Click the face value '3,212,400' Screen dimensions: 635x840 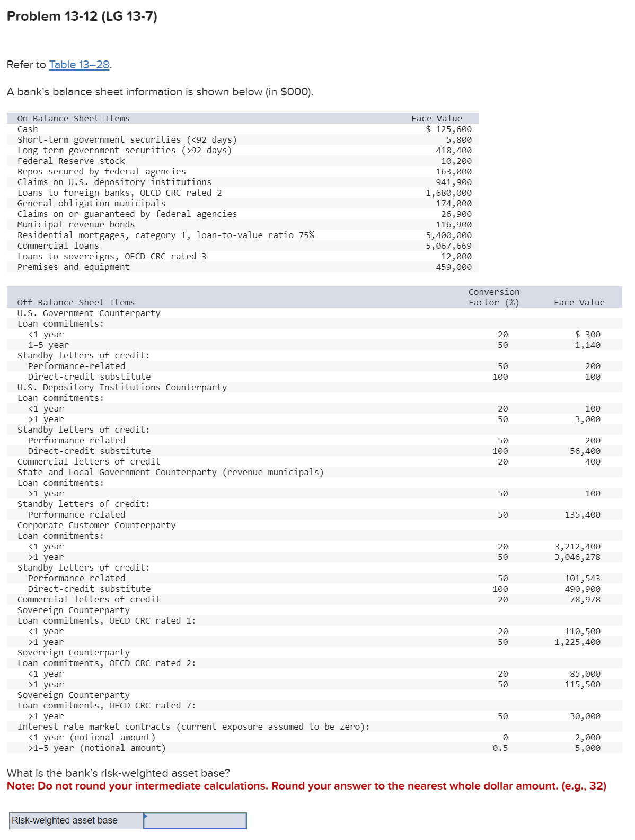578,547
